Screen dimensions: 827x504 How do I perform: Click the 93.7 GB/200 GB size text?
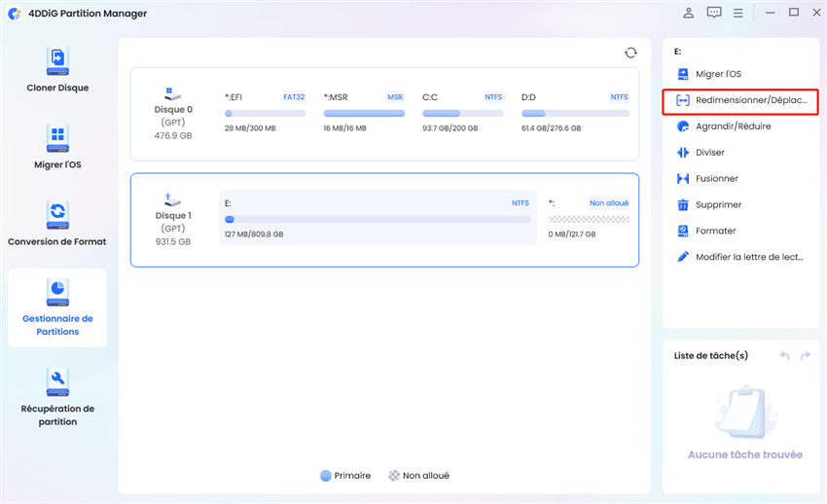tap(449, 128)
